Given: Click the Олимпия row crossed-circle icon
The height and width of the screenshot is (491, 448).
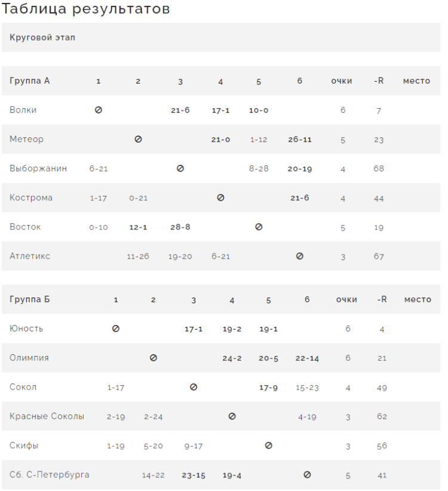Looking at the screenshot, I should point(154,358).
